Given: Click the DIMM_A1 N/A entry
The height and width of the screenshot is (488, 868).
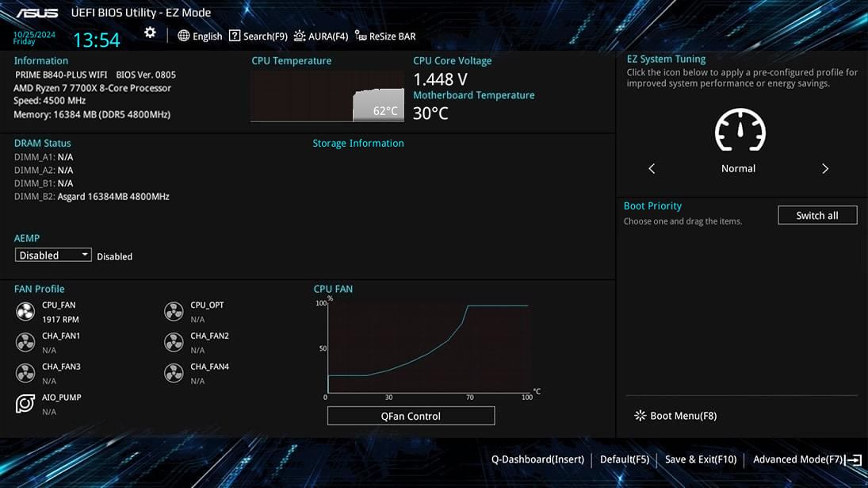Looking at the screenshot, I should click(x=43, y=157).
